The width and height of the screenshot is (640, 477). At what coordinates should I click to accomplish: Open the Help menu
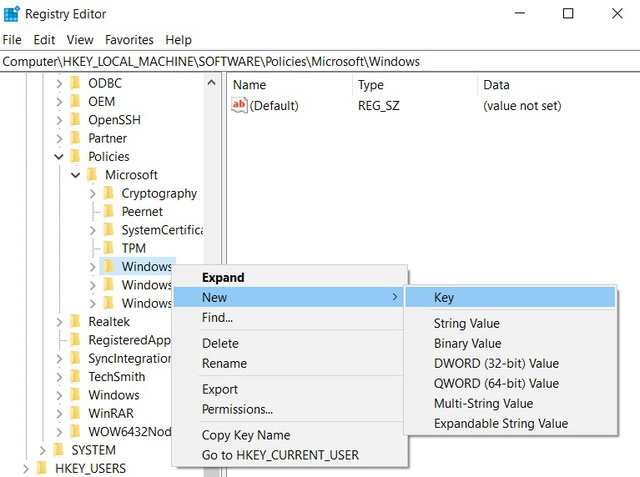[178, 40]
